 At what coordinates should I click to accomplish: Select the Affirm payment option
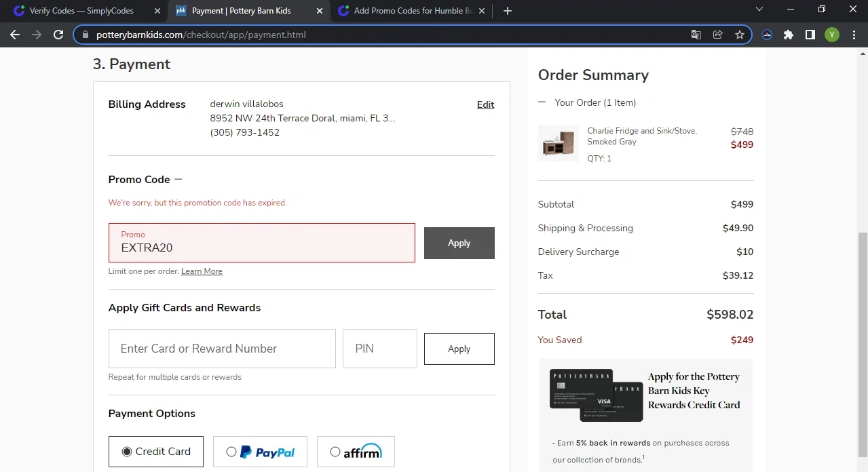click(356, 452)
